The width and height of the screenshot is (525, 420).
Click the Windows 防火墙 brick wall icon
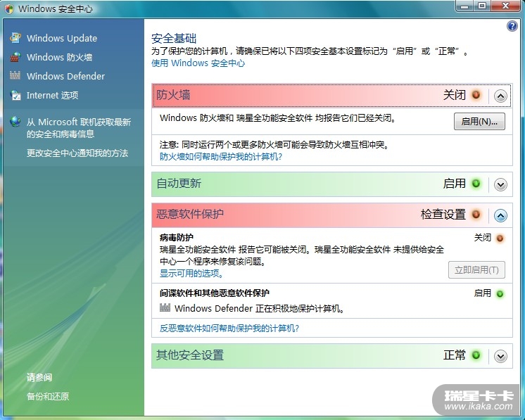point(15,57)
